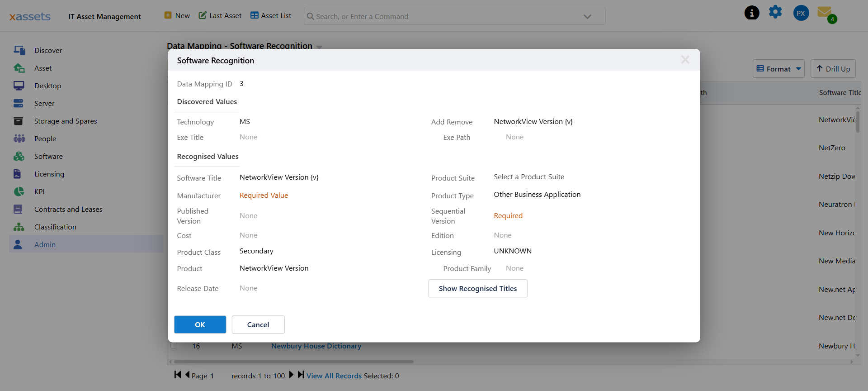Viewport: 868px width, 391px height.
Task: Click the Storage and Spares box icon
Action: 19,121
